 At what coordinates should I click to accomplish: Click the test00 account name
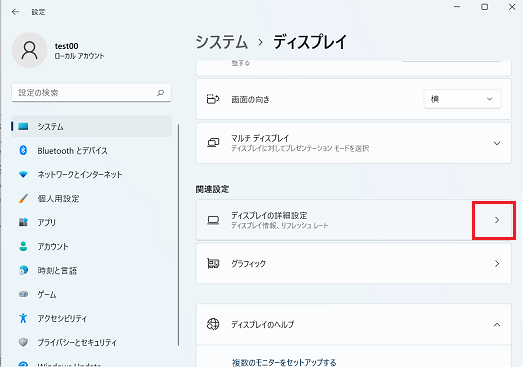(x=66, y=46)
